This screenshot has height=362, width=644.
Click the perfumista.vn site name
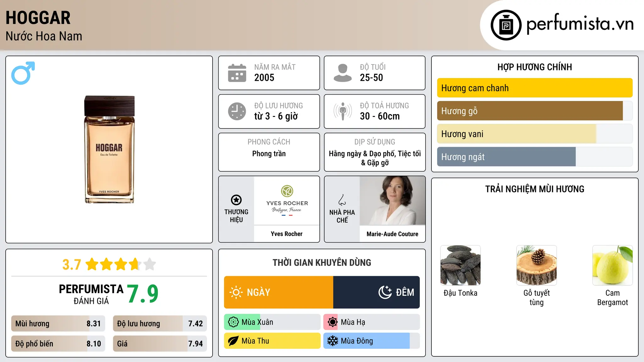(x=580, y=24)
